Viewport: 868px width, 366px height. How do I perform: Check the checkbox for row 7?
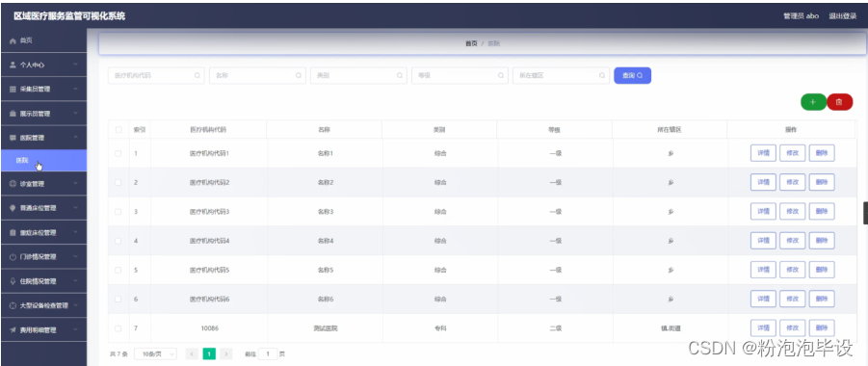click(x=118, y=328)
